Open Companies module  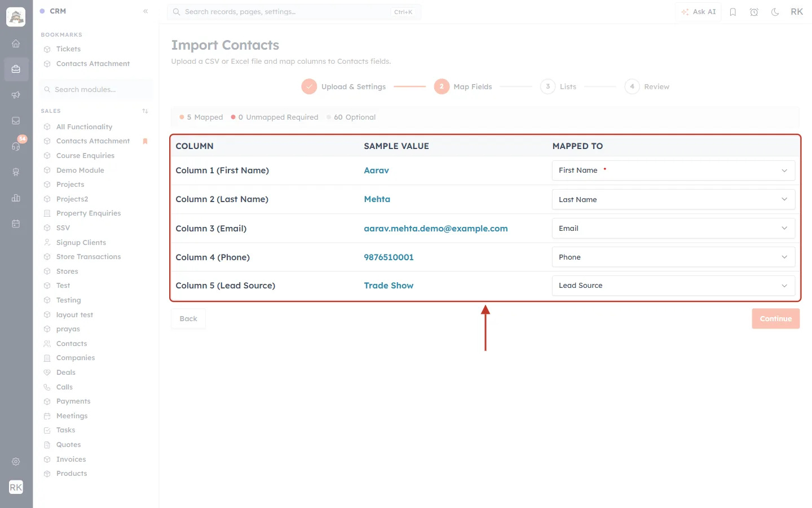[x=76, y=358]
